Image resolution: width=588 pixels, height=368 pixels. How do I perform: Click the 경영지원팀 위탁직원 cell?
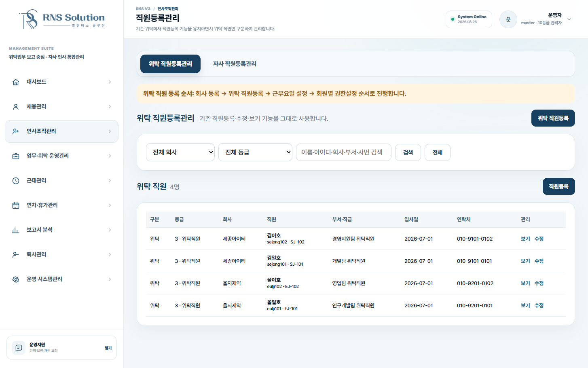(353, 239)
